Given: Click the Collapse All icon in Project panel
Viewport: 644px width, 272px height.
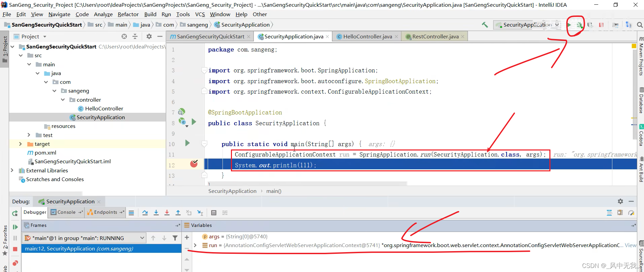Looking at the screenshot, I should point(135,36).
